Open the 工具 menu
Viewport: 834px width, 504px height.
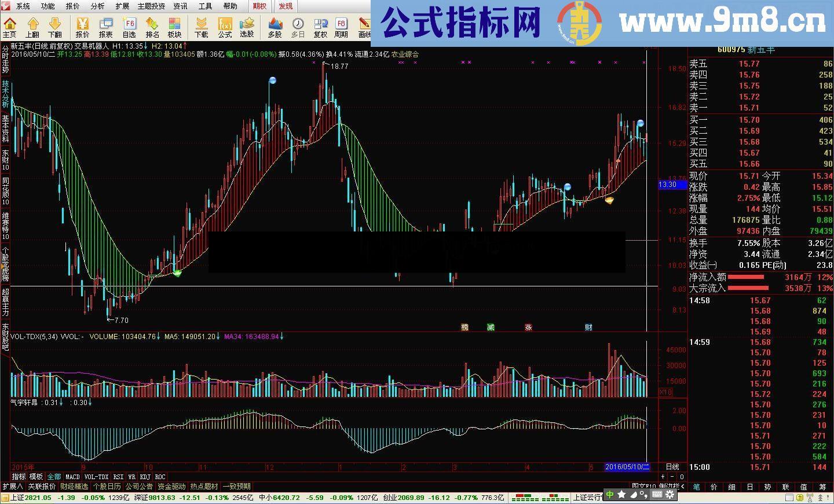click(205, 6)
